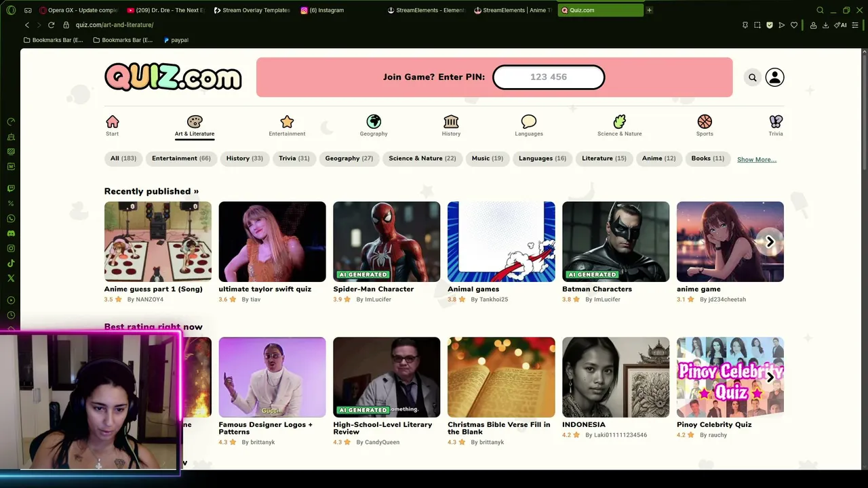Filter by Trivia (31) chip
The width and height of the screenshot is (868, 488).
294,159
